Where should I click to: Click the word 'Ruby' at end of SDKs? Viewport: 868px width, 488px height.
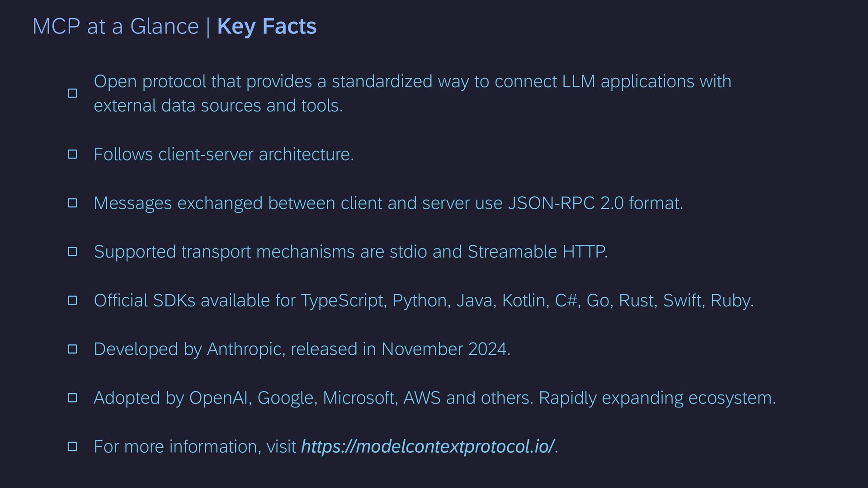pyautogui.click(x=730, y=300)
